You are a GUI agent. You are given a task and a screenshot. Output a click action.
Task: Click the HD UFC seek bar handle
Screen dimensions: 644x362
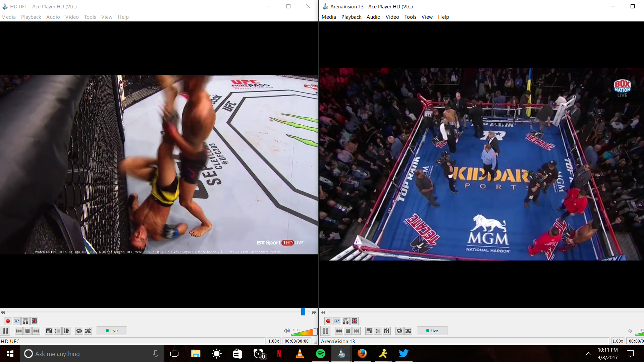click(x=303, y=312)
